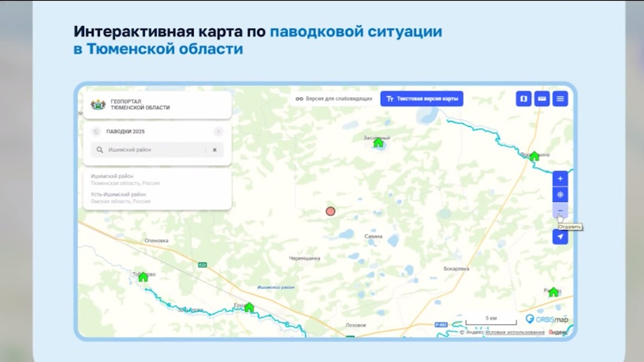Click Текстовая версия карты button
Image resolution: width=644 pixels, height=362 pixels.
point(422,99)
